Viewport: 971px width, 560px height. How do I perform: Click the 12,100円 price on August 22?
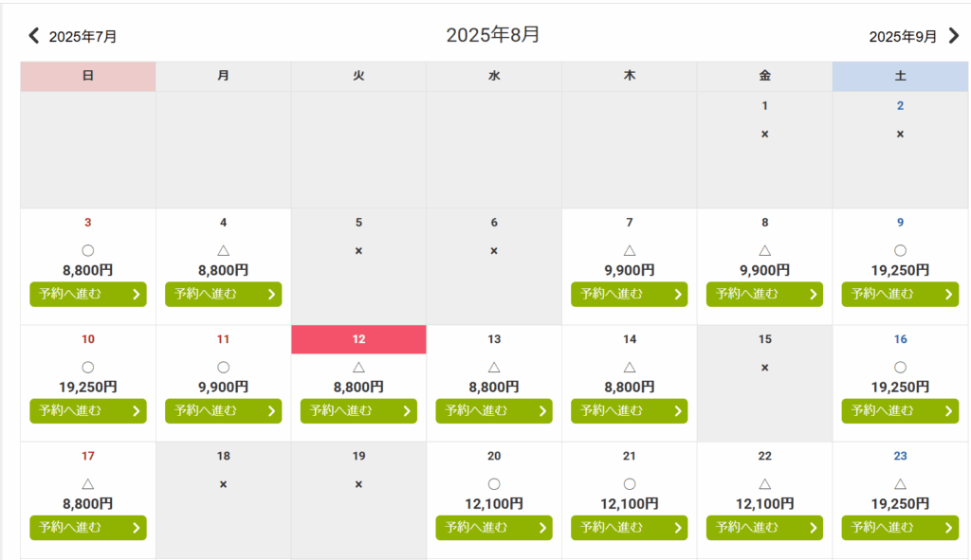pyautogui.click(x=765, y=504)
